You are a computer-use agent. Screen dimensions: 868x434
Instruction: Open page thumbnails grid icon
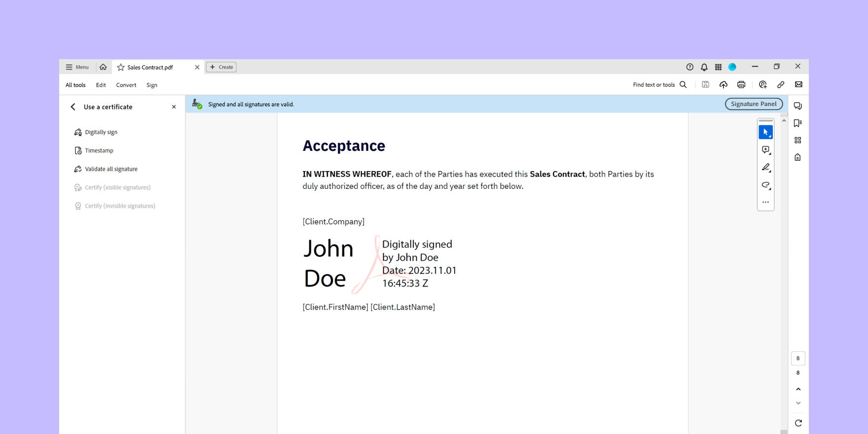798,141
